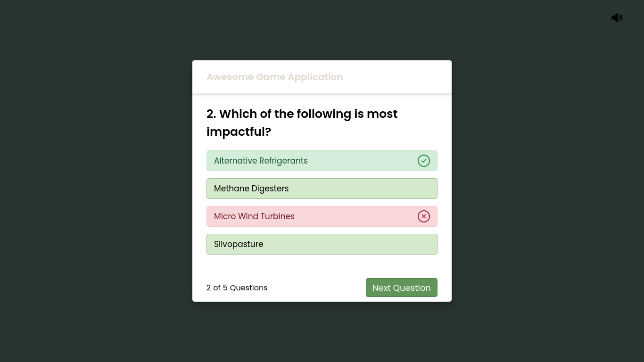Click the green checkmark circle icon
Image resolution: width=644 pixels, height=362 pixels.
tap(424, 161)
